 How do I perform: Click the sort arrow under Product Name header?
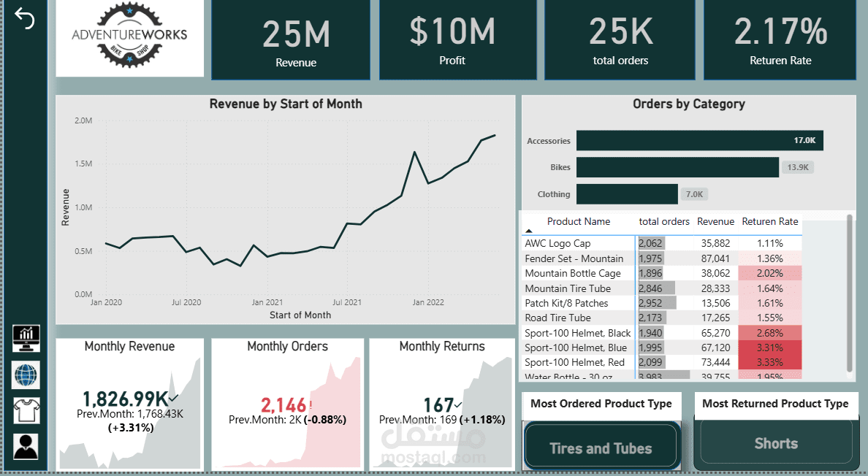tap(529, 231)
